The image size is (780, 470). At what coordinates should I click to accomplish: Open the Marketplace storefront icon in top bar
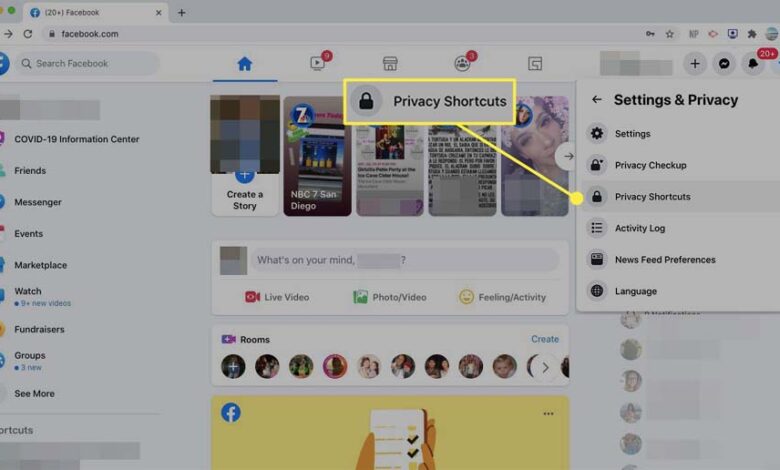click(x=390, y=64)
